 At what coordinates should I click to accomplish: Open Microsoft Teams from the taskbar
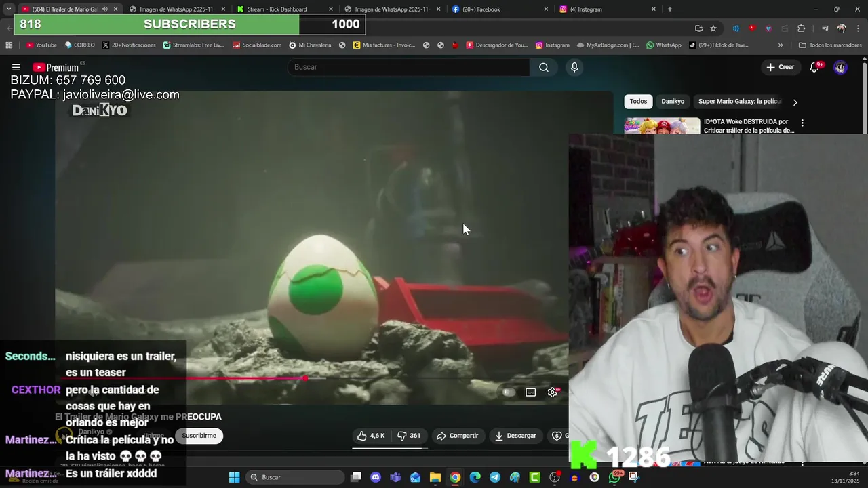coord(395,477)
